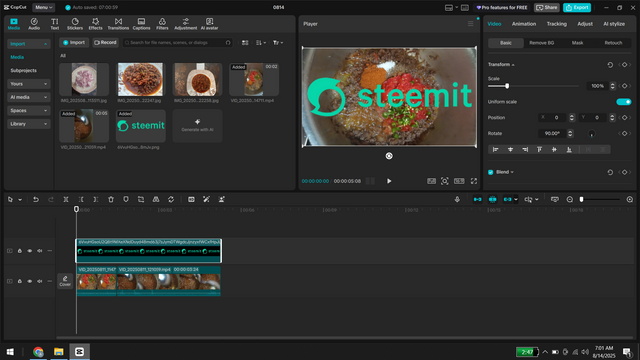The image size is (640, 360).
Task: Play the video in the Player
Action: 389,181
